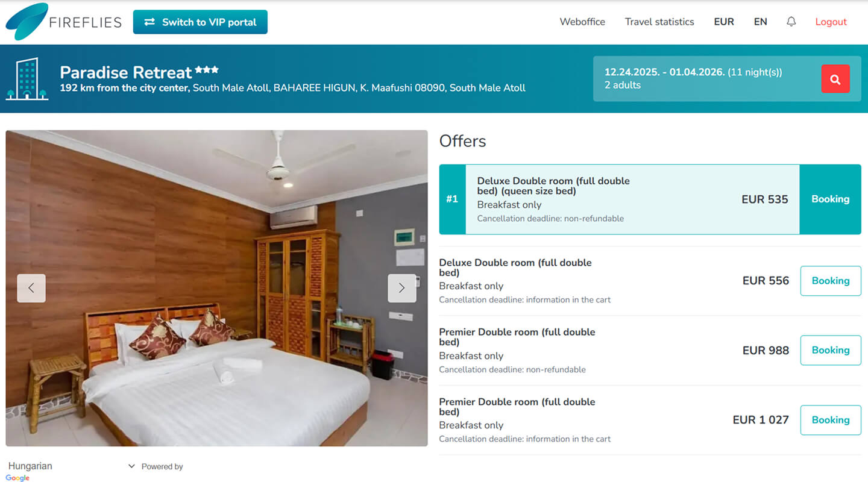This screenshot has height=482, width=868.
Task: Book the #1 Deluxe Double room offer
Action: click(x=830, y=199)
